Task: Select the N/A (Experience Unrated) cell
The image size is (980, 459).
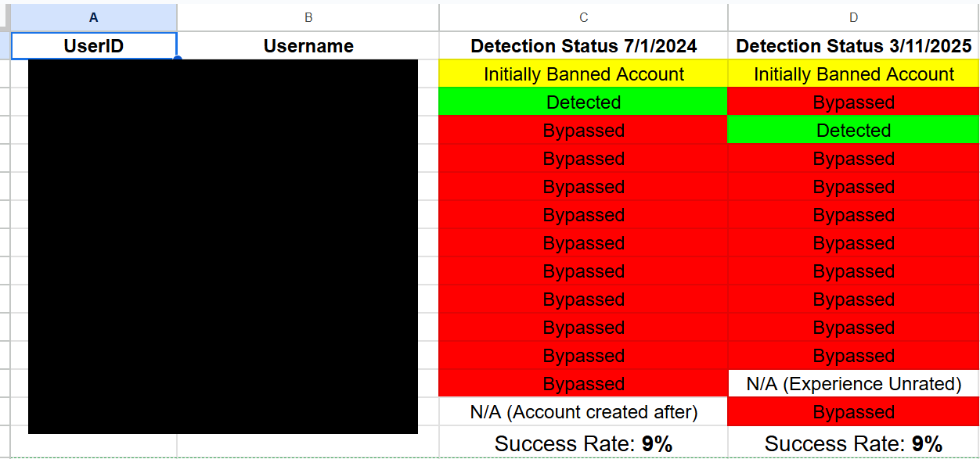Action: point(853,384)
